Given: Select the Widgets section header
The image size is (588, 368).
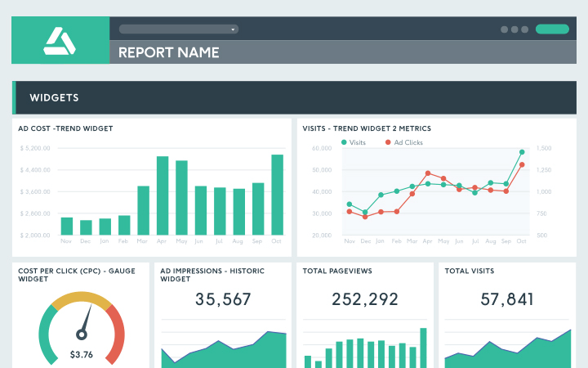Looking at the screenshot, I should point(54,97).
